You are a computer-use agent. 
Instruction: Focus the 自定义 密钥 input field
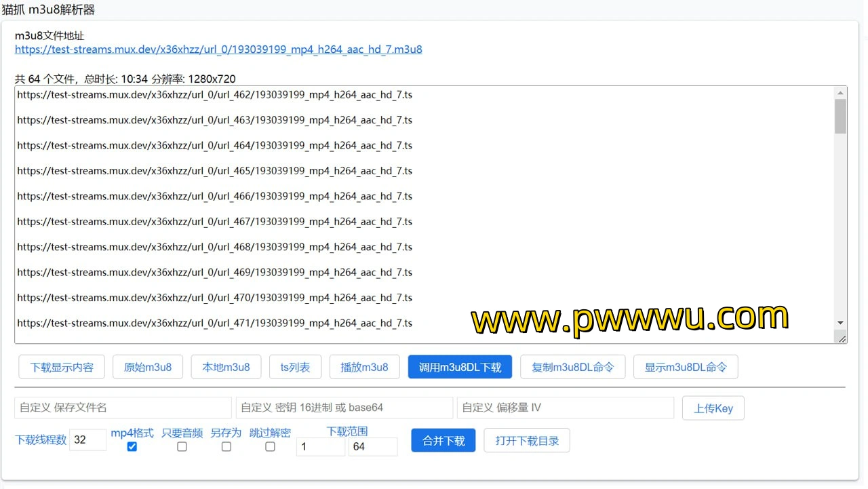344,408
